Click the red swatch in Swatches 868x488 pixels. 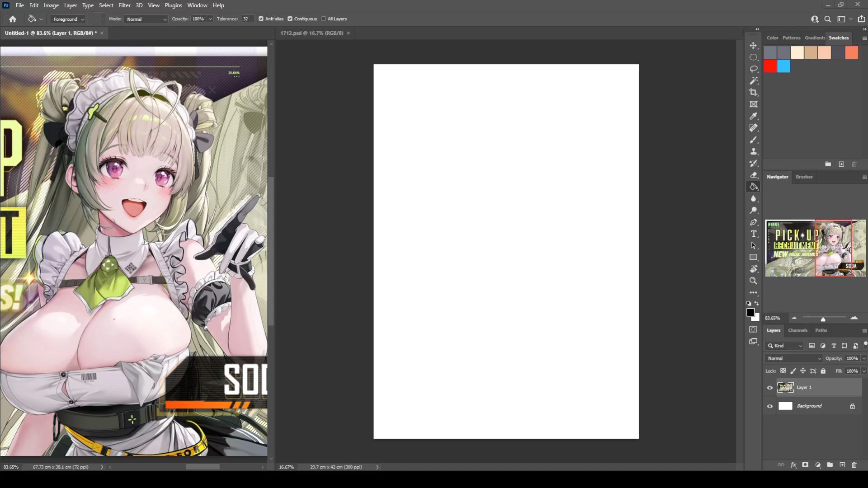[x=770, y=67]
